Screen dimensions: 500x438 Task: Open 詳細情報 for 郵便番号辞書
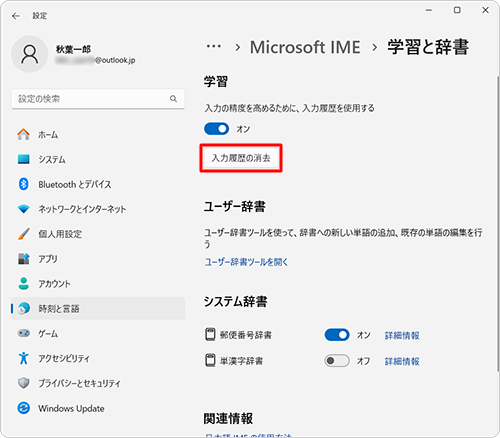click(x=402, y=335)
